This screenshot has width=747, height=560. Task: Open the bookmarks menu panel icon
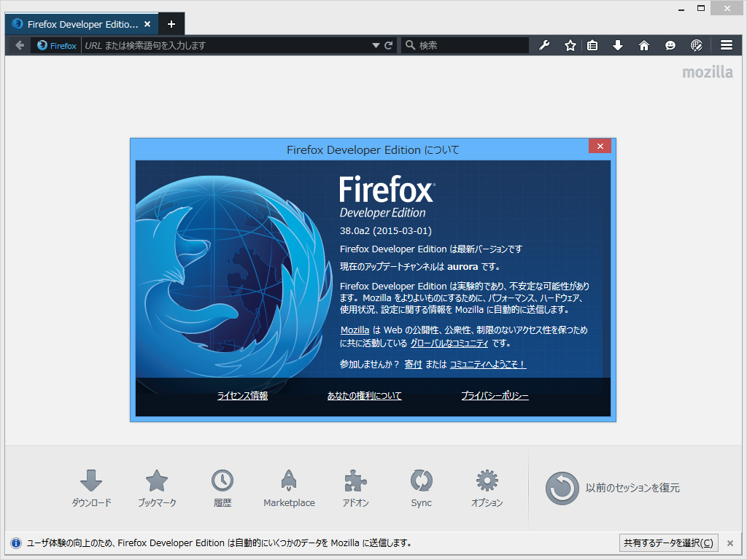click(x=592, y=45)
